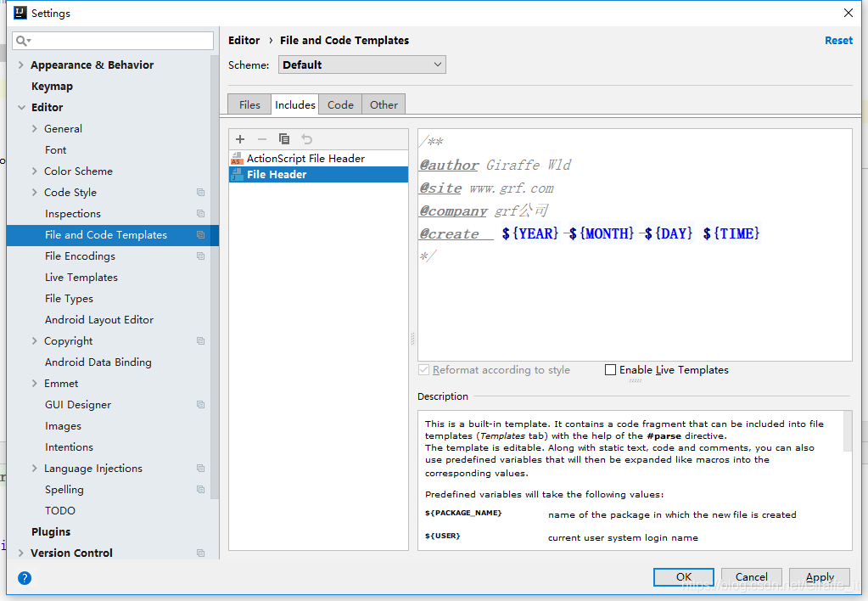Add a new include template with plus icon
This screenshot has height=601, width=868.
(239, 139)
